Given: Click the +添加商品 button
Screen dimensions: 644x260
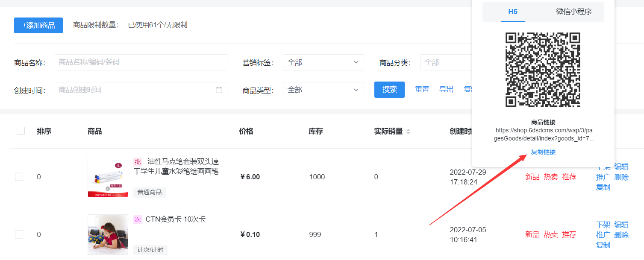Looking at the screenshot, I should click(x=38, y=25).
